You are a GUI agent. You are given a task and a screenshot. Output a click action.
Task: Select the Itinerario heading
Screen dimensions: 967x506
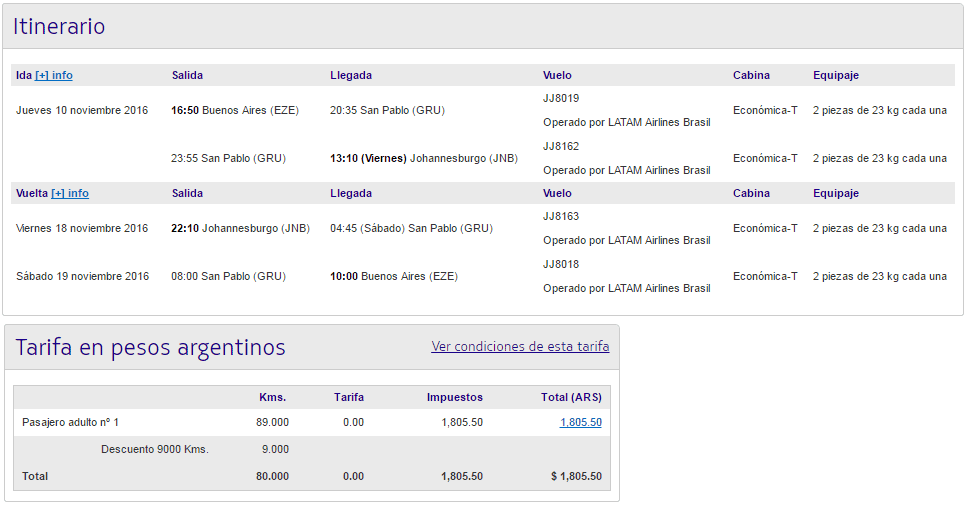coord(59,27)
